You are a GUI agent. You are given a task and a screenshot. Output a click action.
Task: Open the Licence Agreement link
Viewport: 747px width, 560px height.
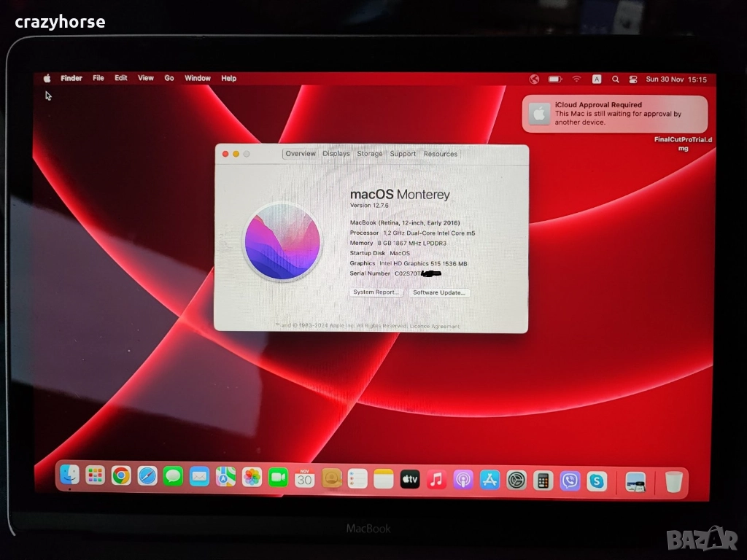[x=435, y=326]
